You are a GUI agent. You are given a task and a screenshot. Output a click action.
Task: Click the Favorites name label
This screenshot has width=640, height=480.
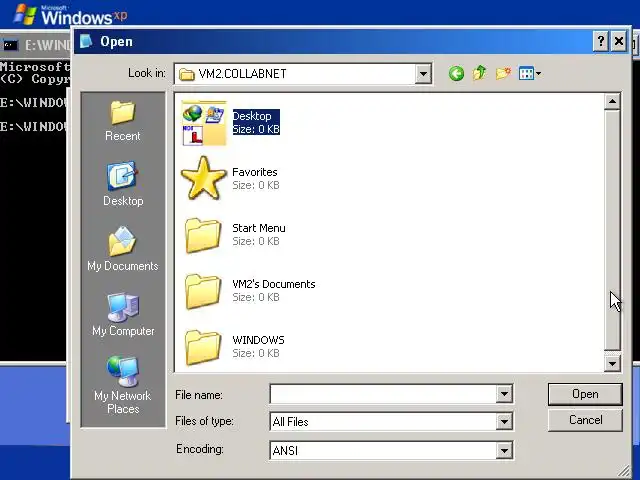point(255,172)
